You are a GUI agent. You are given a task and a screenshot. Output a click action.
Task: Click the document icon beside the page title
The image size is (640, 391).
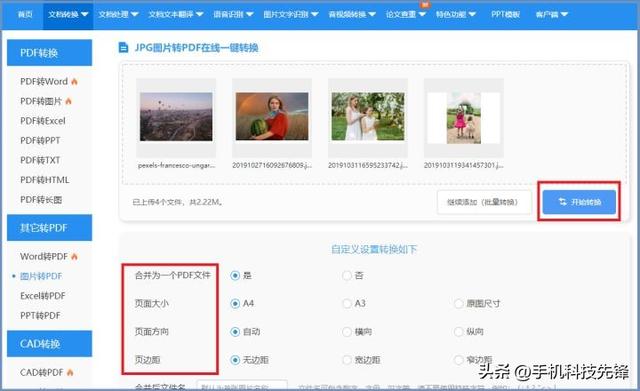point(123,48)
